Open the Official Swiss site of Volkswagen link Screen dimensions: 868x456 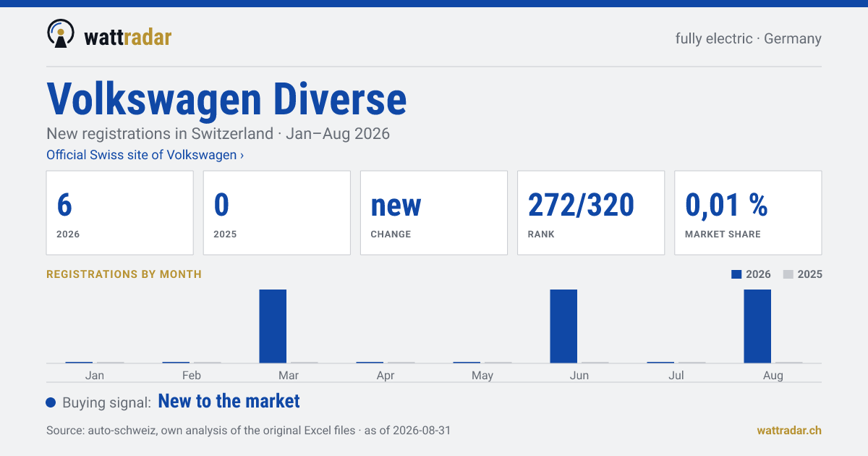[x=145, y=155]
